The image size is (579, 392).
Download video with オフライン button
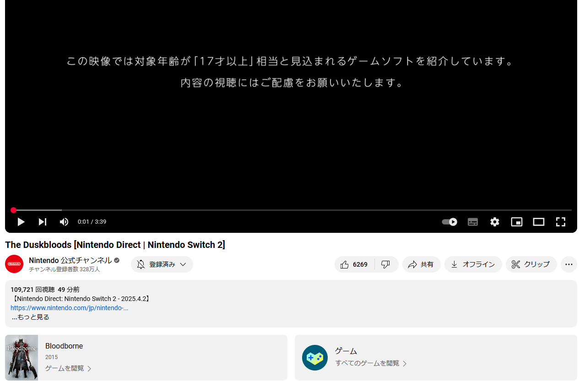click(473, 264)
